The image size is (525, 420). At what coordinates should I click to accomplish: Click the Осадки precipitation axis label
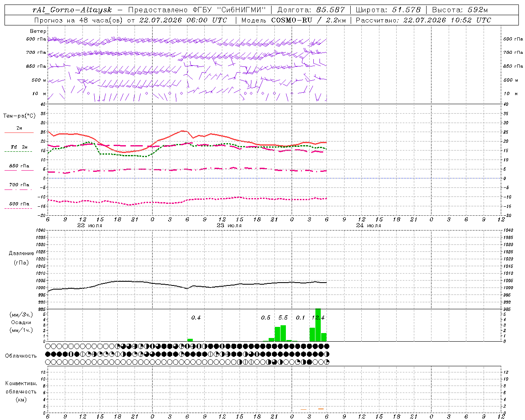coord(21,322)
